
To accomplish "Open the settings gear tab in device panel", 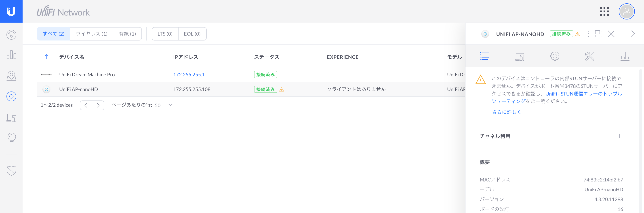I will coord(554,56).
